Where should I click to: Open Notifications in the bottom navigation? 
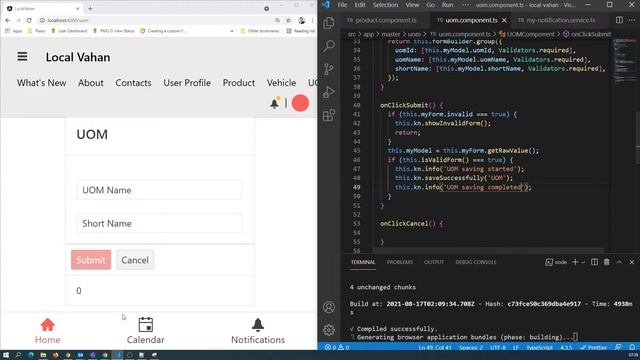pos(258,331)
